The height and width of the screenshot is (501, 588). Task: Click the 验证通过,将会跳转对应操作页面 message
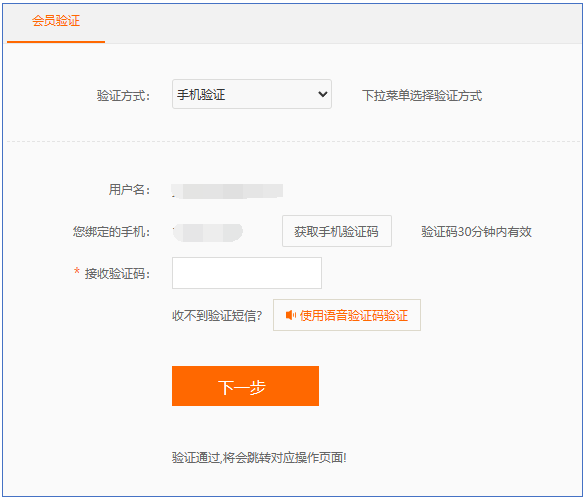[259, 458]
